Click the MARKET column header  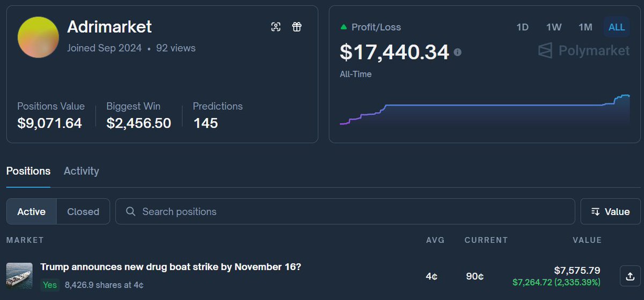[x=25, y=240]
